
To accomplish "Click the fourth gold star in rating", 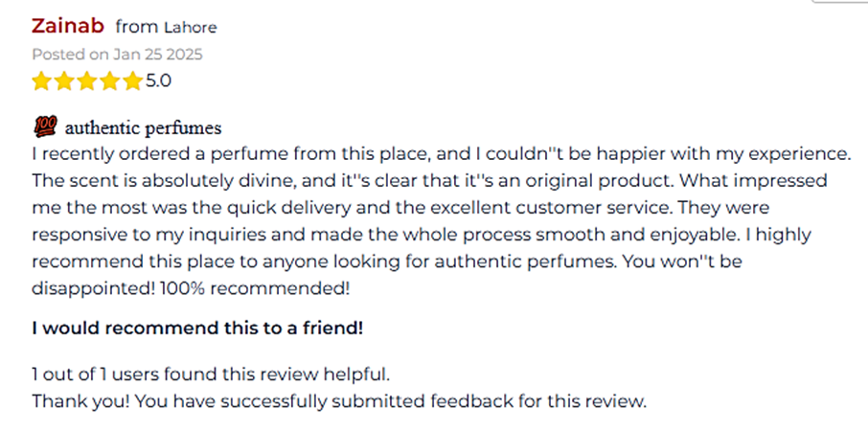I will 109,81.
